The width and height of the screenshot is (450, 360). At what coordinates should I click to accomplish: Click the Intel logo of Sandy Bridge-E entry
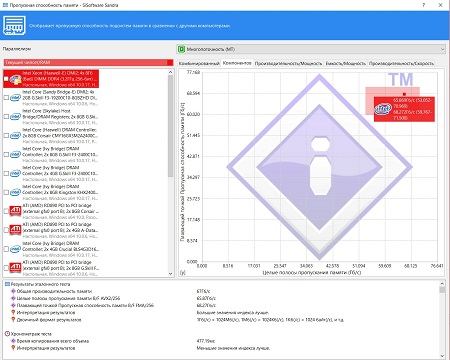(x=15, y=98)
